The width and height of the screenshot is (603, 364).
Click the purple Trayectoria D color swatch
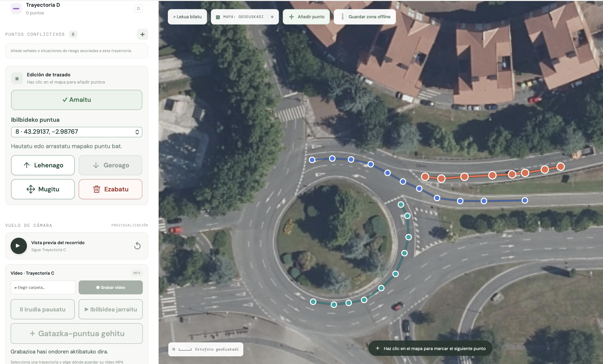click(16, 9)
